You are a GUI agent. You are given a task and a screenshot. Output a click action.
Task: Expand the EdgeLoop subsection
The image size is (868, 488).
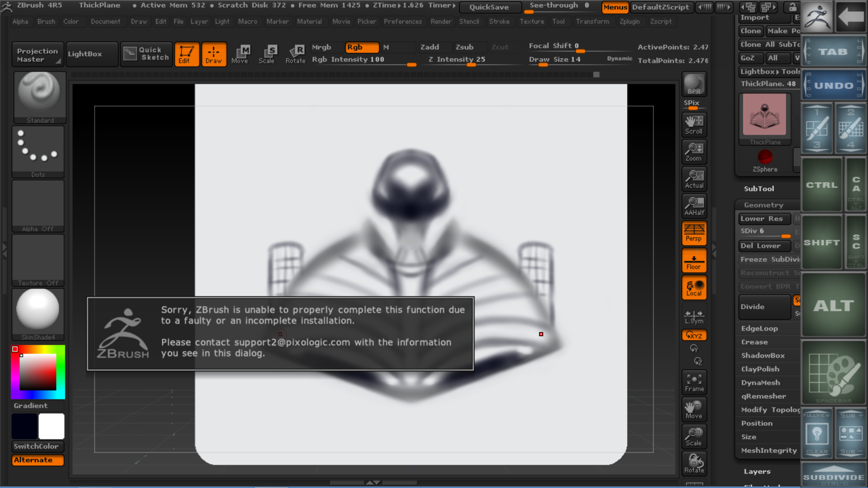point(759,328)
